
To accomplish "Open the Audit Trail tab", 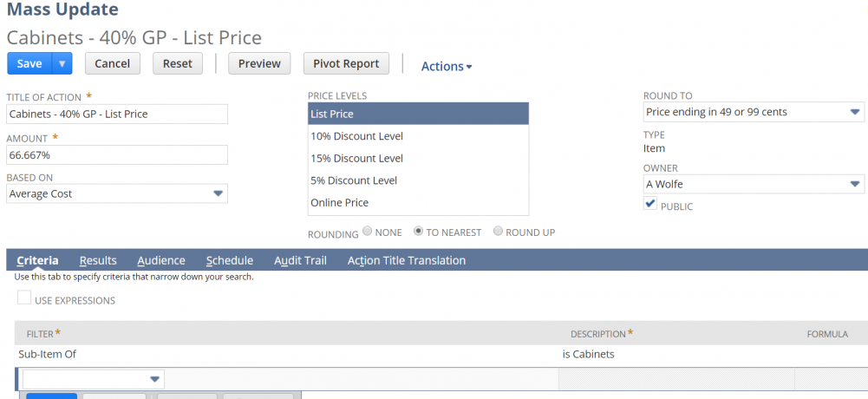I will point(300,260).
